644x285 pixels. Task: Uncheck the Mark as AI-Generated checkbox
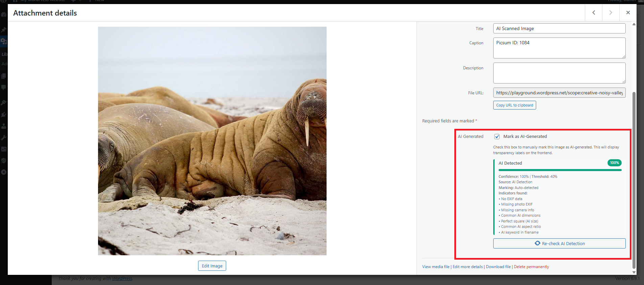point(497,137)
